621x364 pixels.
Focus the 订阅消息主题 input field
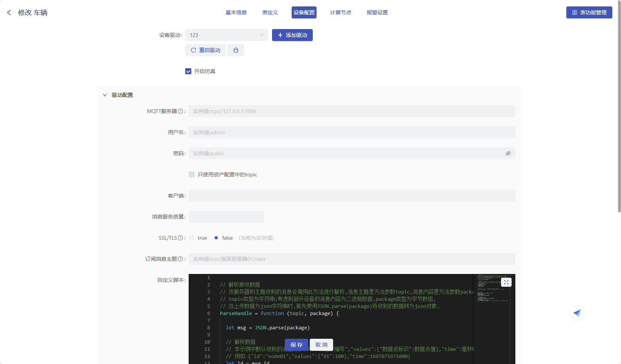click(x=352, y=259)
